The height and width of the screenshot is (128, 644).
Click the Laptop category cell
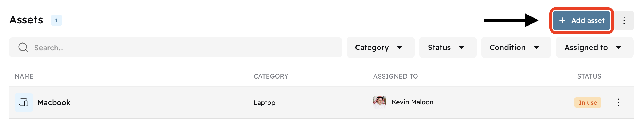pos(264,103)
